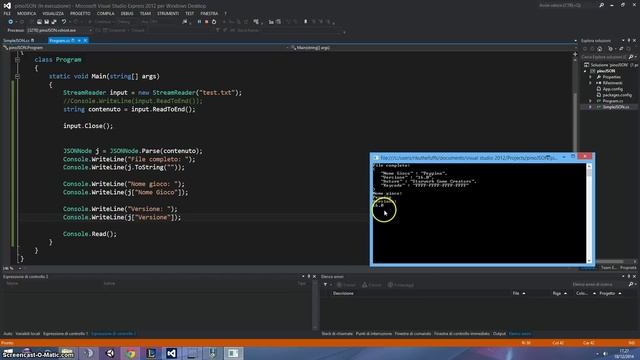
Task: Focus the Solution Explorer search field
Action: pyautogui.click(x=604, y=57)
